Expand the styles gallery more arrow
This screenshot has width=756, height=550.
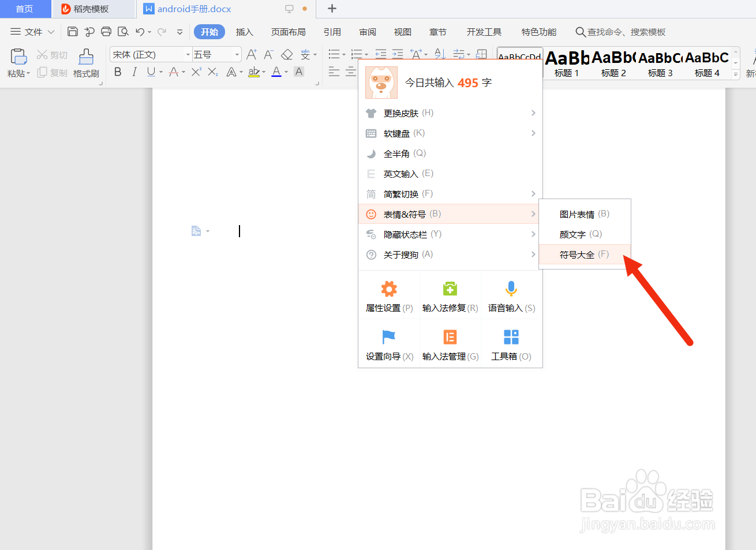736,74
